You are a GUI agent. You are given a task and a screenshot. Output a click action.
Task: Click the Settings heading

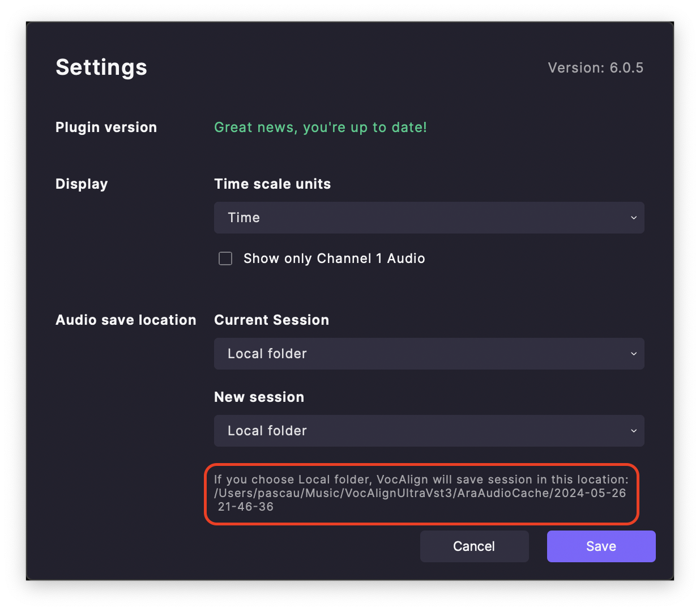(x=101, y=67)
